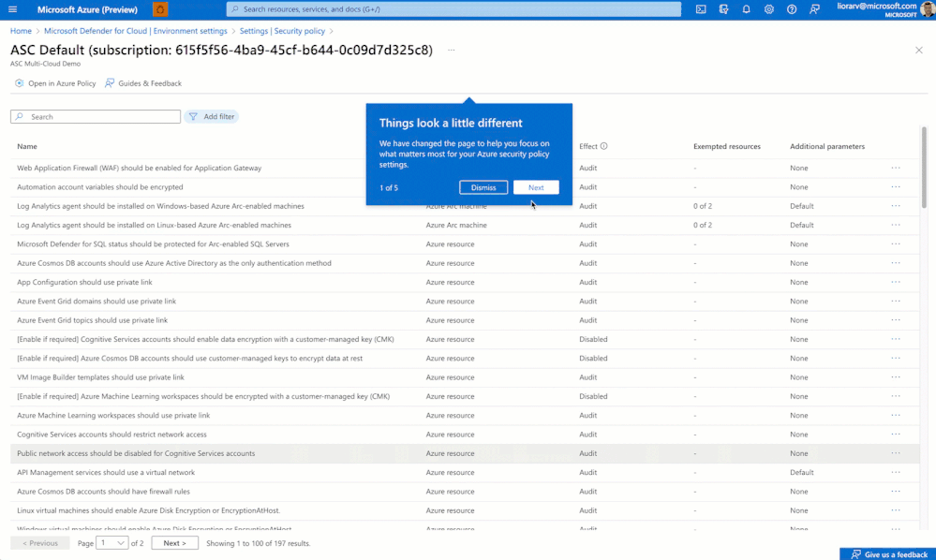Click Microsoft Azure (Preview) title

(x=87, y=9)
